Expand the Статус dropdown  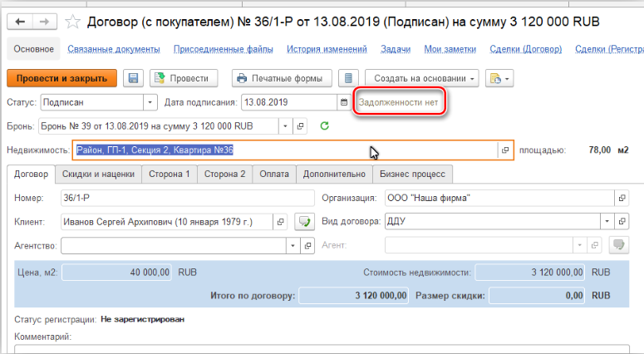click(150, 102)
